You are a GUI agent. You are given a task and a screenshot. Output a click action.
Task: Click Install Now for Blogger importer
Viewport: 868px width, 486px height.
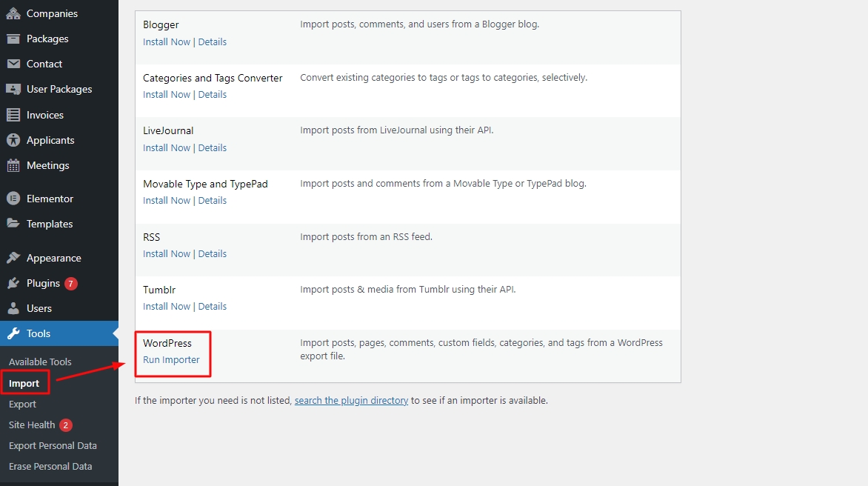click(167, 41)
